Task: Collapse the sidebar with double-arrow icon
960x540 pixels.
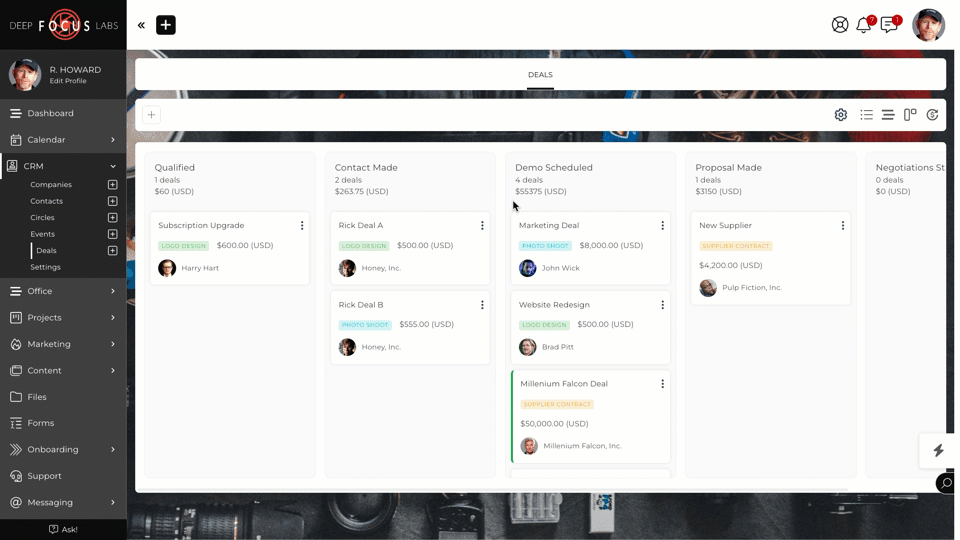Action: (x=141, y=25)
